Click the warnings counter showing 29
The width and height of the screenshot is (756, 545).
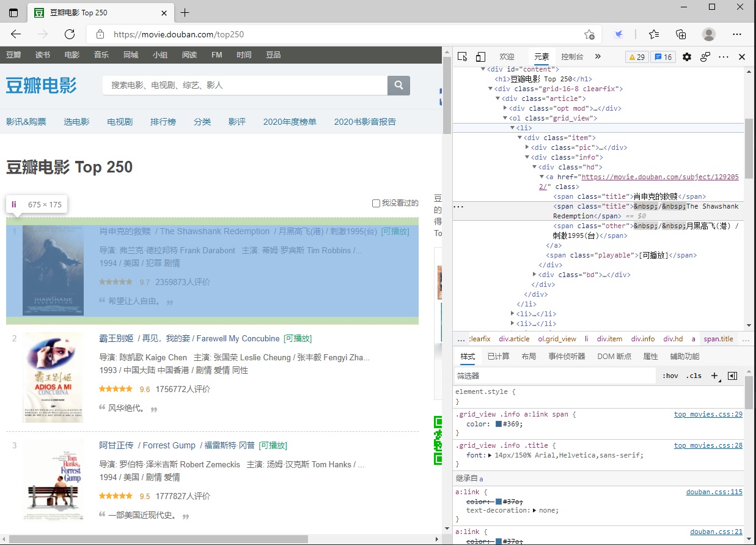(x=637, y=57)
